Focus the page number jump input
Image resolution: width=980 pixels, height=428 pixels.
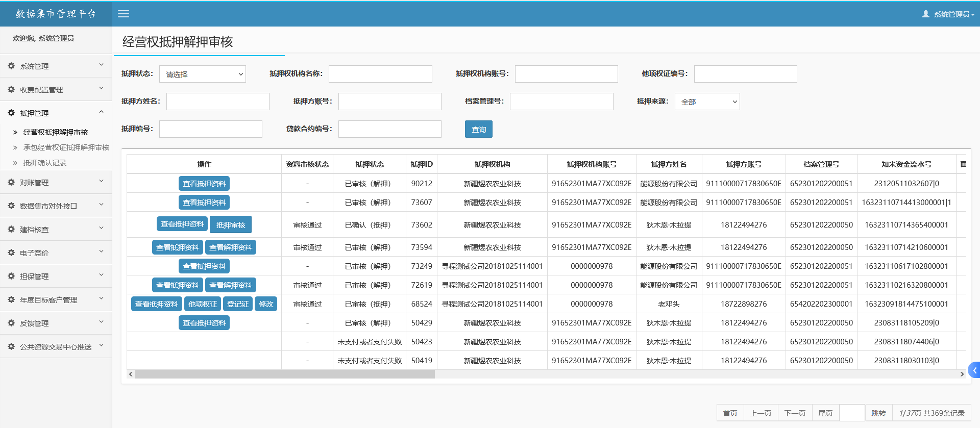pyautogui.click(x=852, y=413)
